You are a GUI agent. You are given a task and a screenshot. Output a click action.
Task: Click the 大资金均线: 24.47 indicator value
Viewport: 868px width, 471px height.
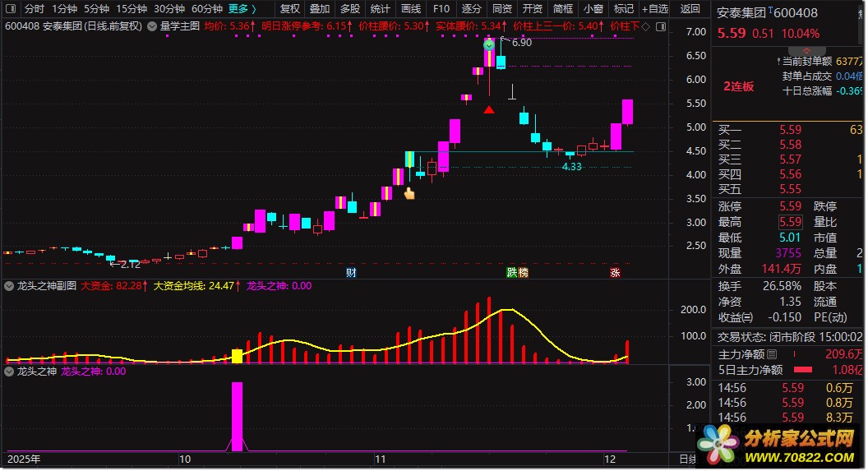(197, 286)
